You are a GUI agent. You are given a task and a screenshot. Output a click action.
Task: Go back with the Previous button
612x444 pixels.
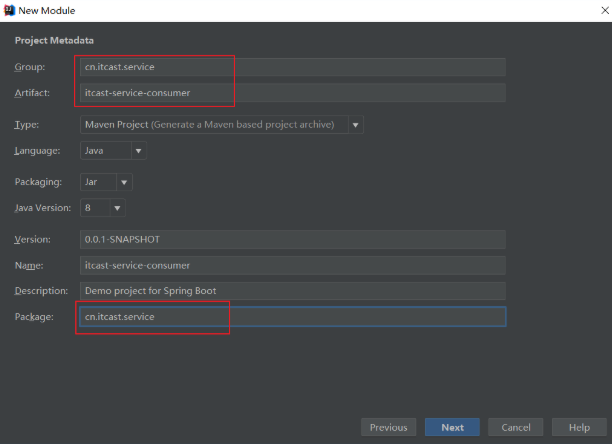tap(388, 427)
